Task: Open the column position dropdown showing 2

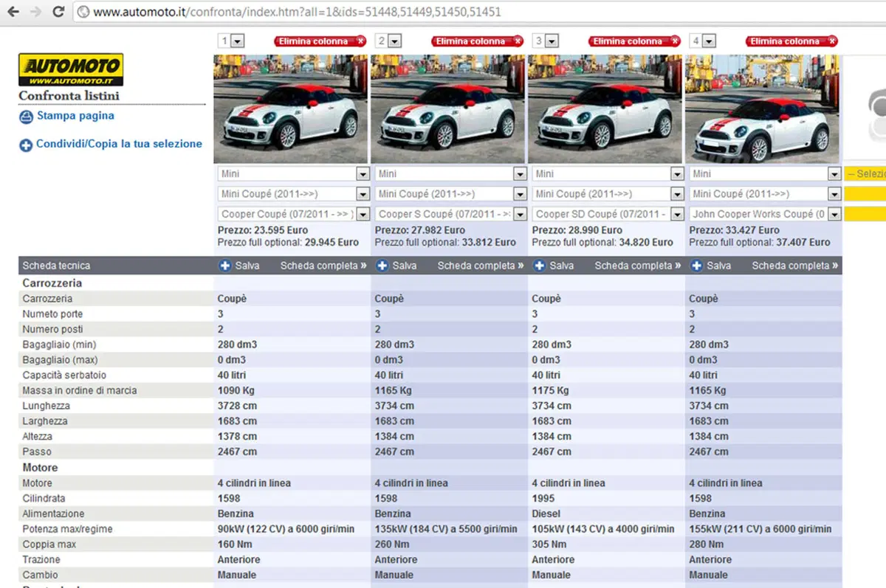Action: pyautogui.click(x=388, y=41)
